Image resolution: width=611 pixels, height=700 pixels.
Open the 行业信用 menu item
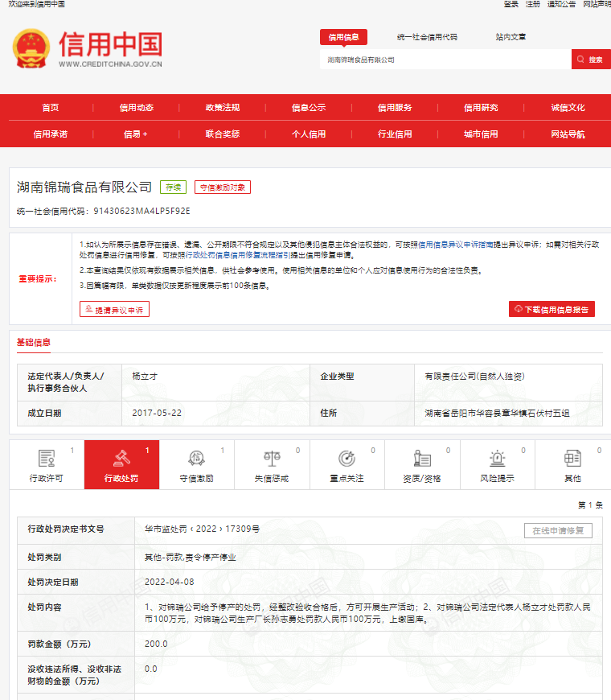pyautogui.click(x=395, y=134)
